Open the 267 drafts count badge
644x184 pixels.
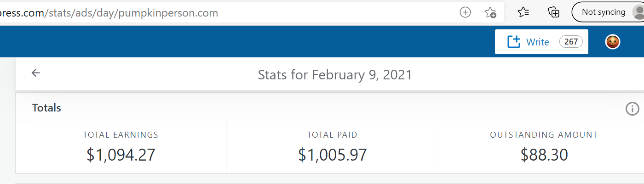click(571, 42)
